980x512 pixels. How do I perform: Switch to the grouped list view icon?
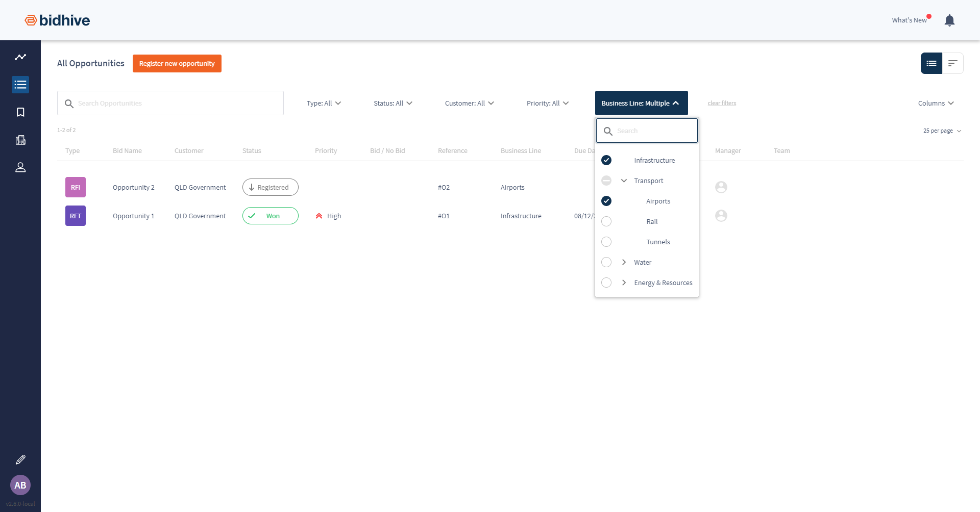pyautogui.click(x=953, y=63)
